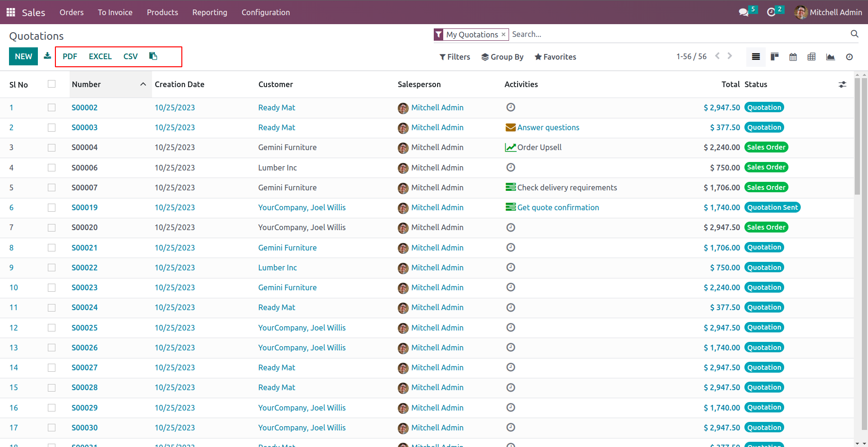Check the box for order S00002
Viewport: 868px width, 447px height.
(x=52, y=107)
